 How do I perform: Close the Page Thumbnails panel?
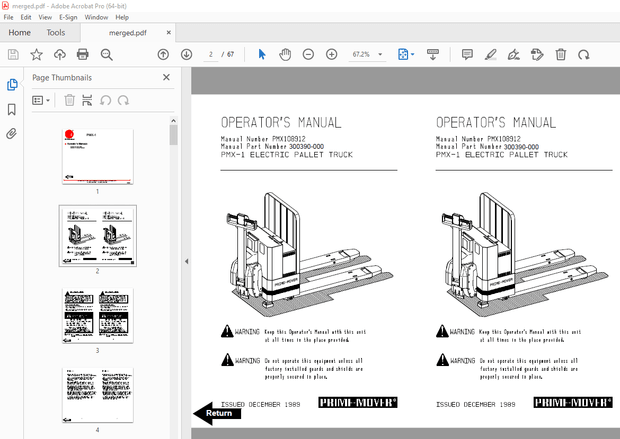(x=166, y=77)
